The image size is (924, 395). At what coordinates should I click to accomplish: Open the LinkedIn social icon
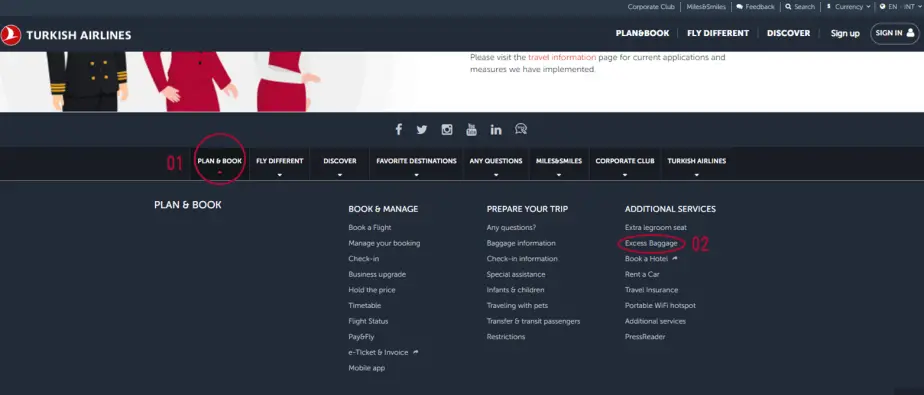tap(496, 130)
